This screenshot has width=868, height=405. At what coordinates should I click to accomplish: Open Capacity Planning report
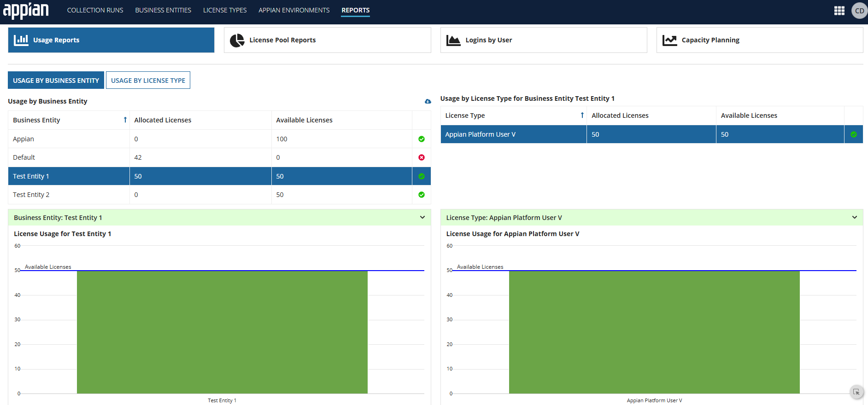(x=759, y=40)
